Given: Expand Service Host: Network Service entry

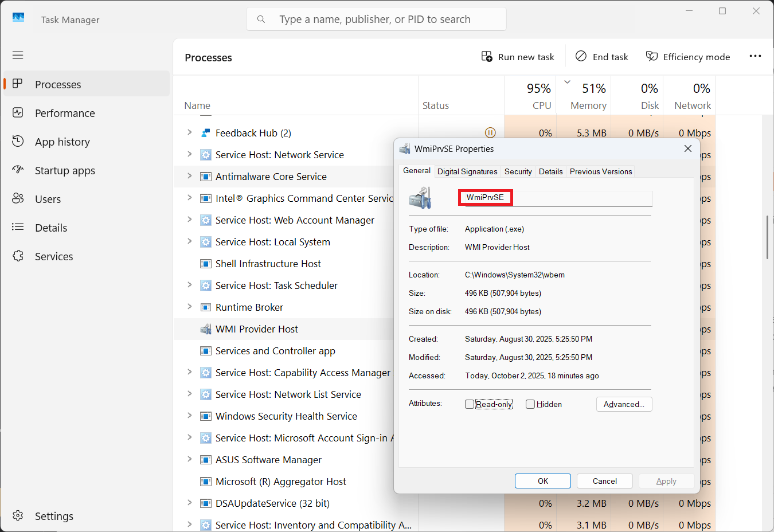Looking at the screenshot, I should point(189,154).
